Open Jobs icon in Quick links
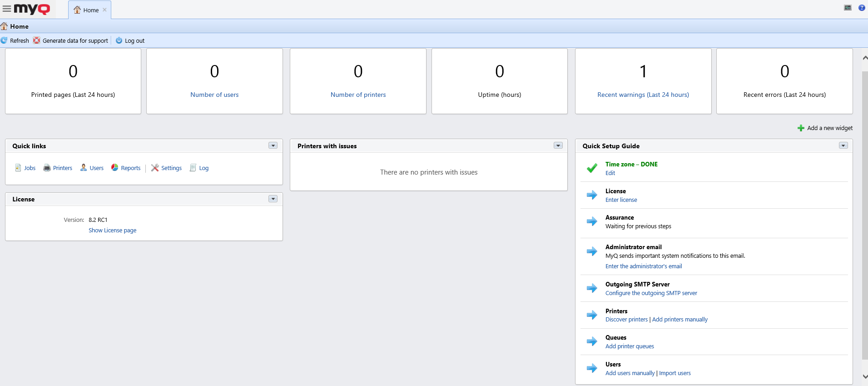The width and height of the screenshot is (868, 386). (18, 168)
